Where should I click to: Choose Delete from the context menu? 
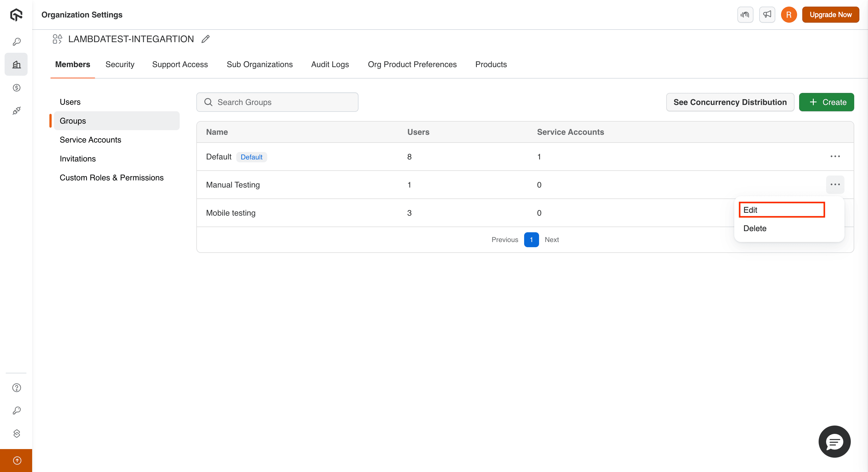point(755,228)
